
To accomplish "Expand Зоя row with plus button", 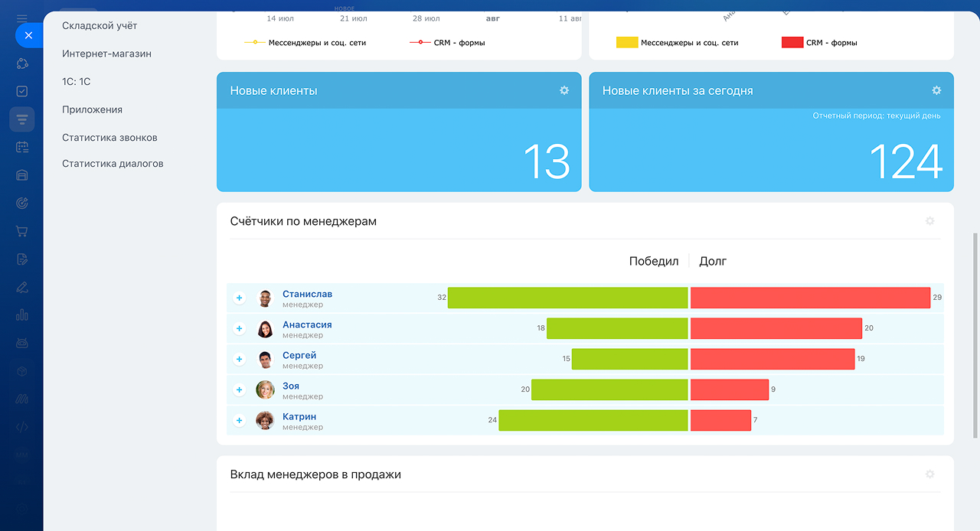I will (x=239, y=389).
